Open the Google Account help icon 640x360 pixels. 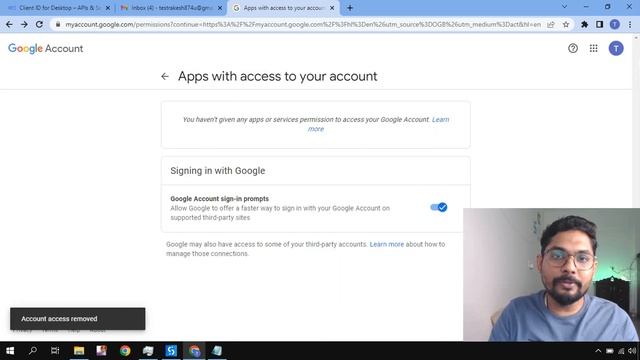tap(573, 49)
